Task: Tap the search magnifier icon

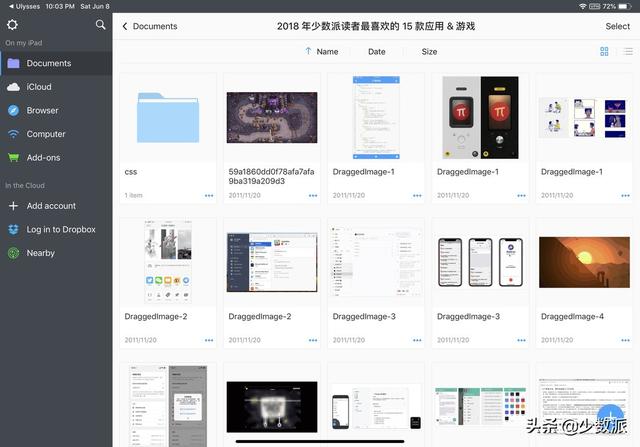Action: (x=100, y=25)
